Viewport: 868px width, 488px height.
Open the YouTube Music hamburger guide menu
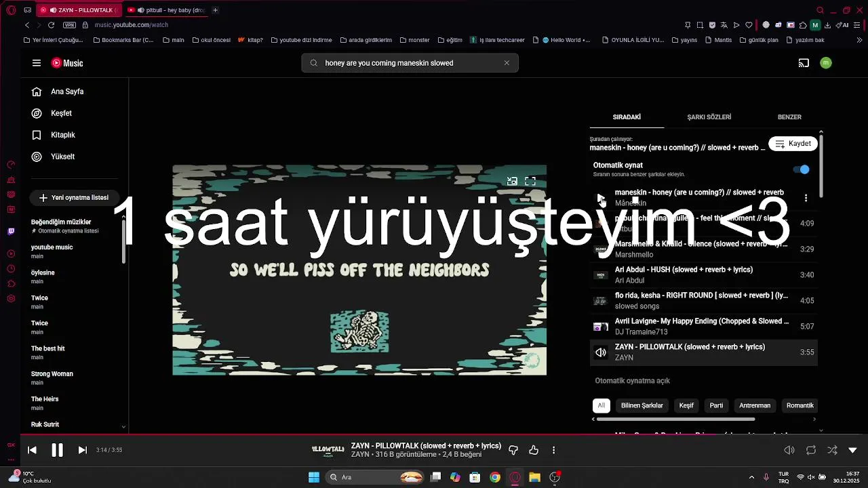pos(37,63)
